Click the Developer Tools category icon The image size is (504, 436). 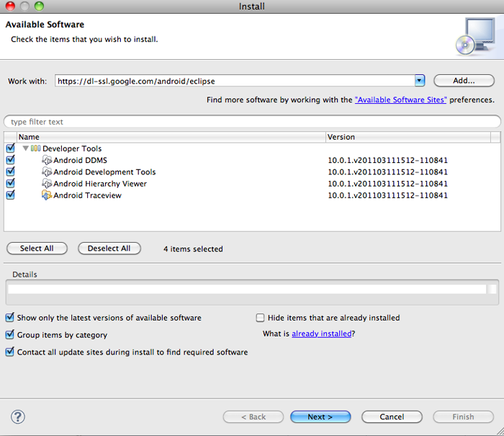coord(35,148)
